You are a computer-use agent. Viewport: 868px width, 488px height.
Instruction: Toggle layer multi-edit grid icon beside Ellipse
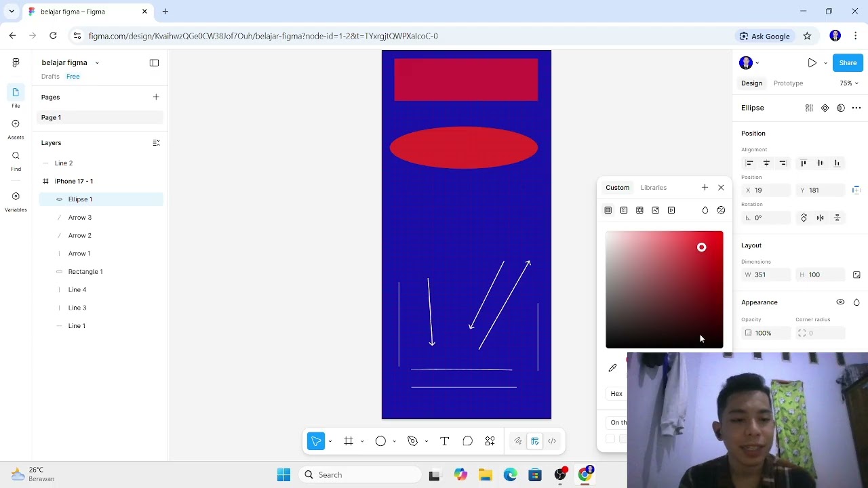coord(809,108)
